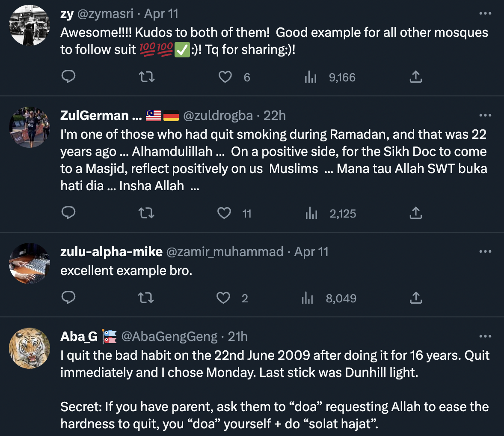Screen dimensions: 504x436
Task: Open @AbaGengGeng profile handle
Action: click(169, 337)
